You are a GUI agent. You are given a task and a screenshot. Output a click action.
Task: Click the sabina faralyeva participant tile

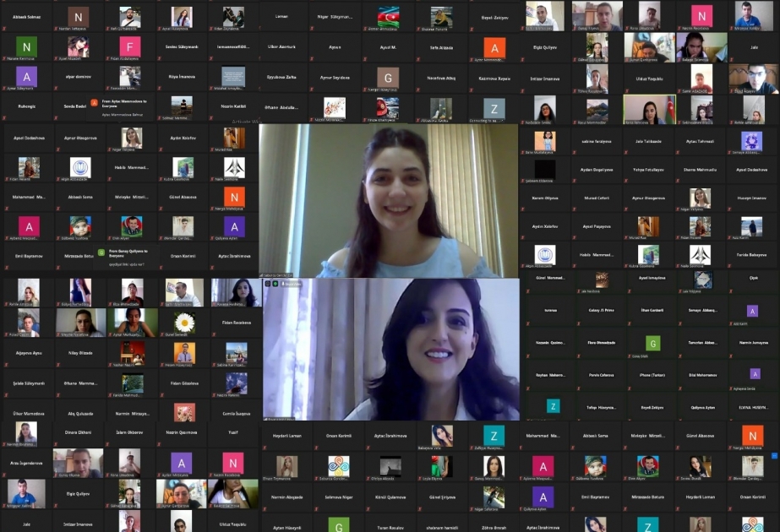click(x=597, y=142)
